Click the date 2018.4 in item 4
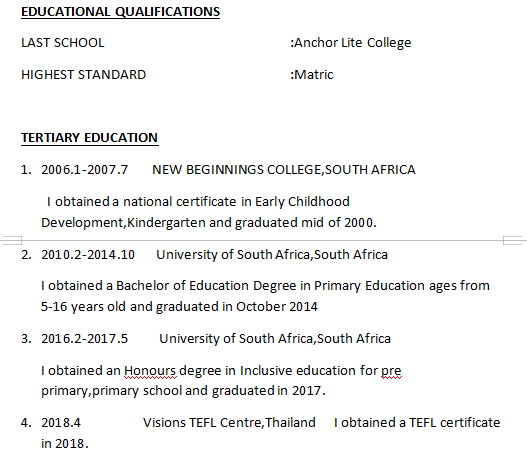This screenshot has height=458, width=527. 61,423
